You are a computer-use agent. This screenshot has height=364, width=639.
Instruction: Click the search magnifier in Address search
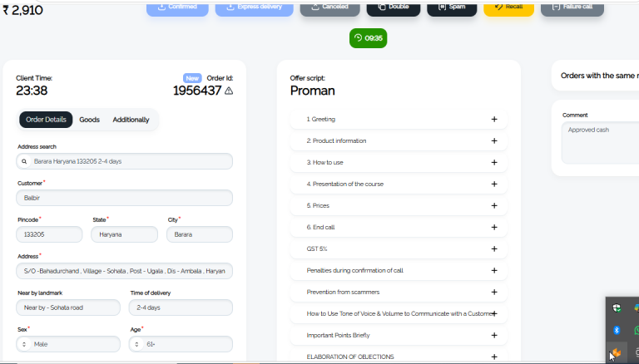pyautogui.click(x=24, y=161)
